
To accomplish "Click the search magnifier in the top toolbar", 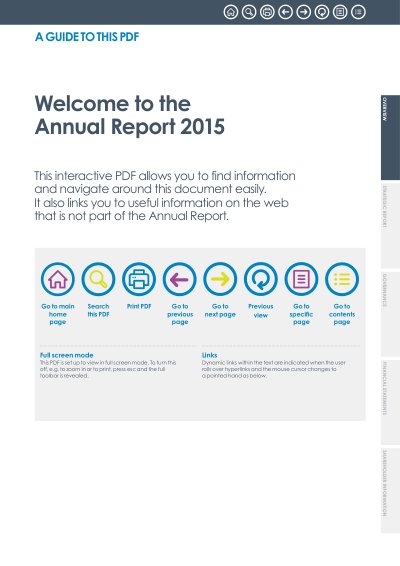I will [x=249, y=12].
